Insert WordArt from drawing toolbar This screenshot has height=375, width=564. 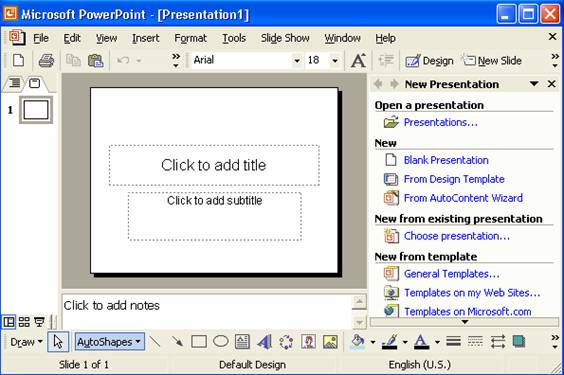coord(264,341)
